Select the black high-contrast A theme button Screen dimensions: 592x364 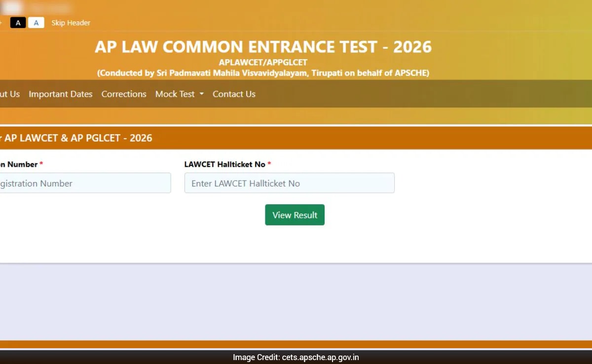[18, 23]
